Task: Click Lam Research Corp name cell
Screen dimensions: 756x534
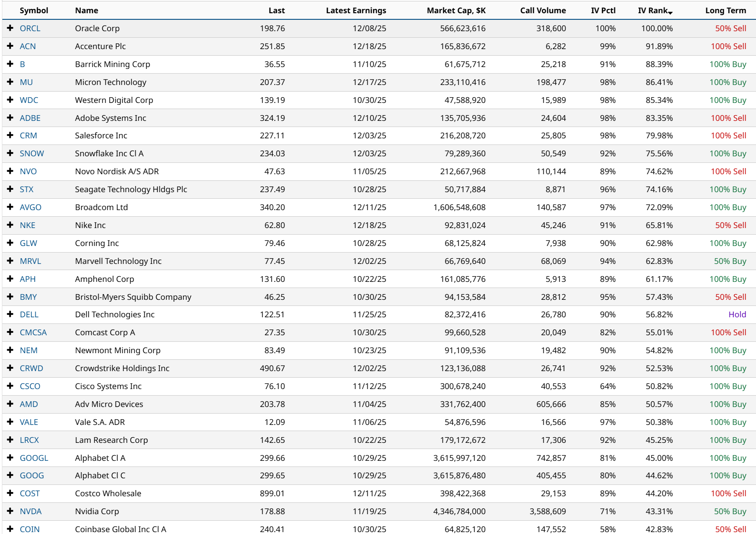Action: (111, 440)
